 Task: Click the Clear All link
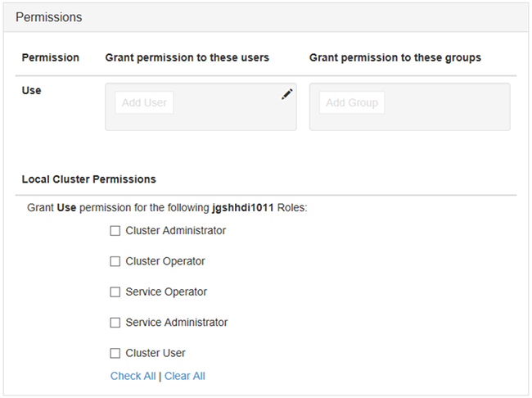click(x=185, y=376)
